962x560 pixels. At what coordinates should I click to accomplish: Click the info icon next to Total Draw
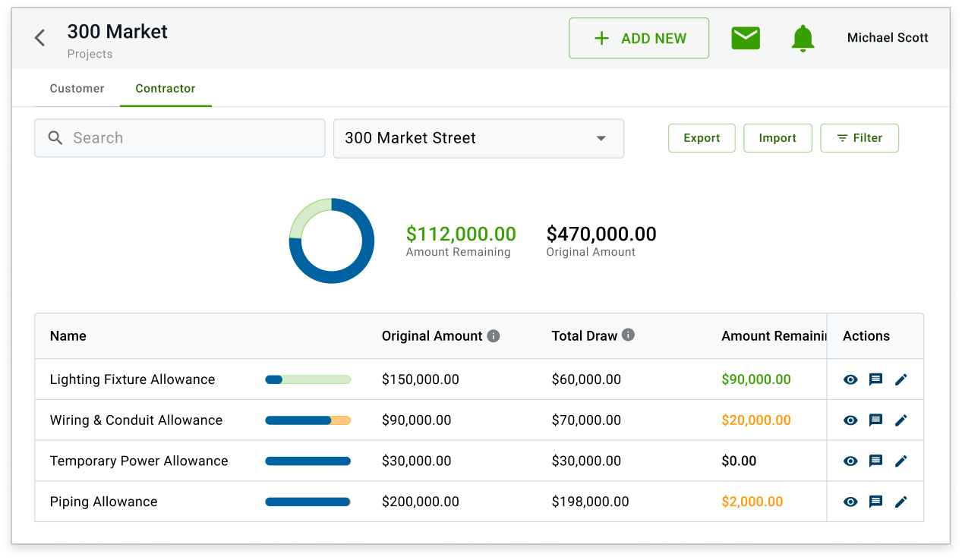pos(628,335)
